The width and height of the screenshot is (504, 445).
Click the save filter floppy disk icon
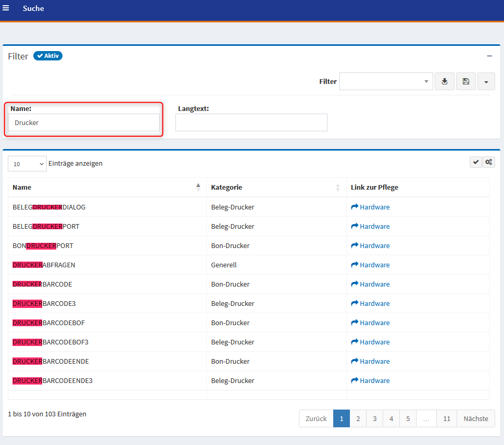[465, 81]
